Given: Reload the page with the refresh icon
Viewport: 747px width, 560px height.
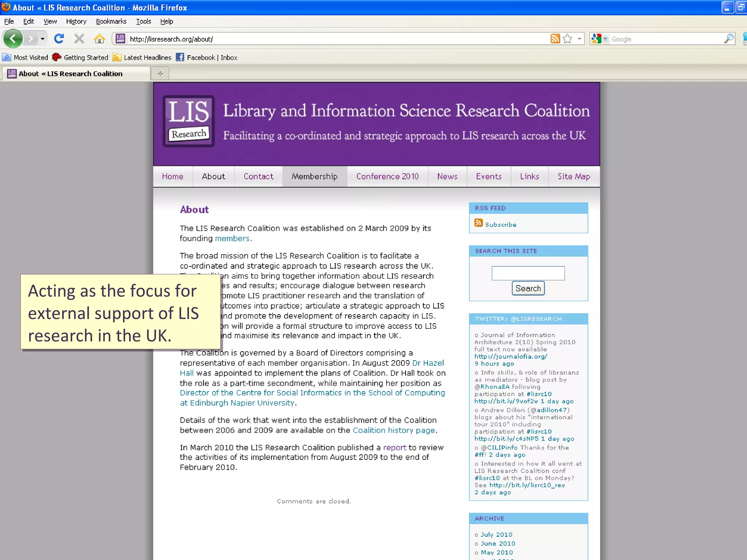Looking at the screenshot, I should [59, 39].
